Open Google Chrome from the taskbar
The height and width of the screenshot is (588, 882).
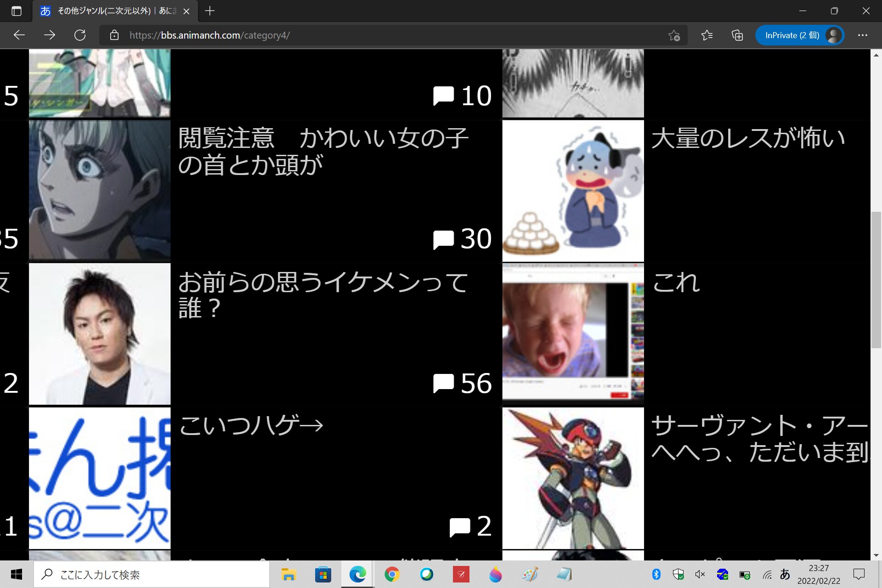392,574
